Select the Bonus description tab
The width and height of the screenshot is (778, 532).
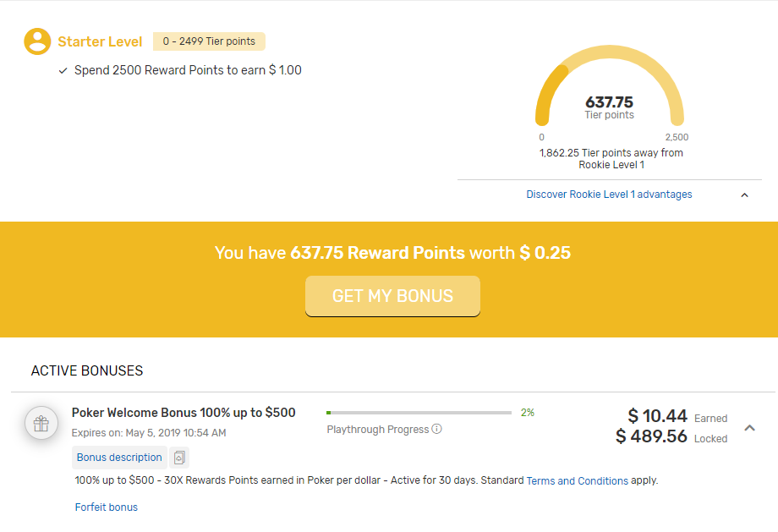(x=119, y=458)
